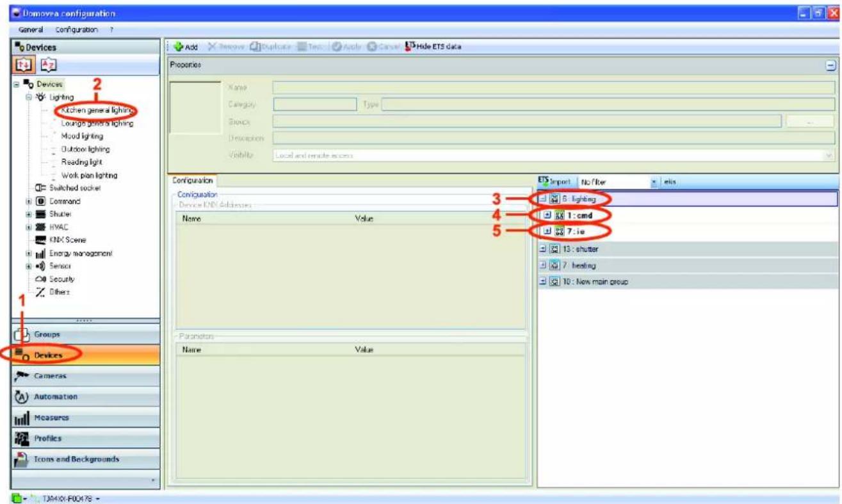Select 'Lounge general lighting' in device tree
This screenshot has width=842, height=504.
click(97, 124)
